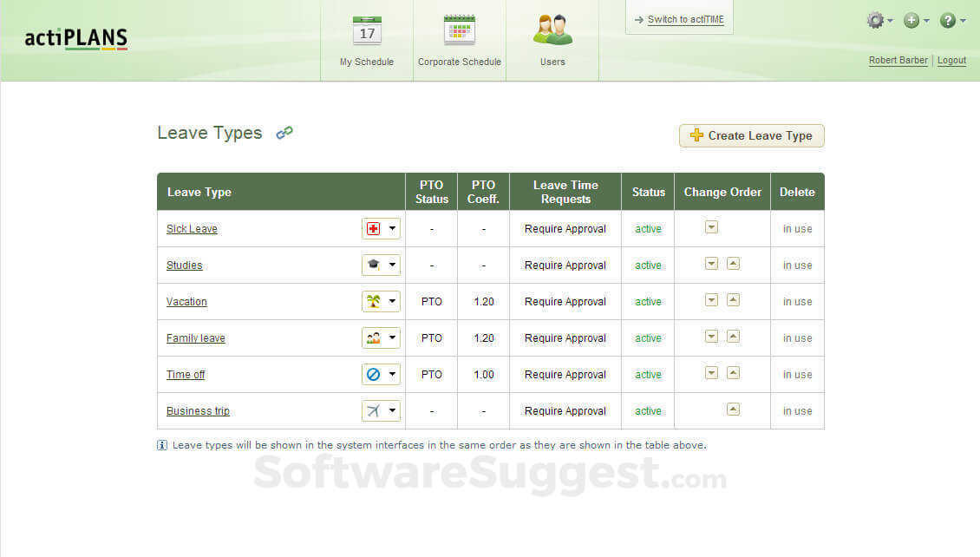Move Sick Leave down in order
This screenshot has height=557, width=980.
click(711, 227)
